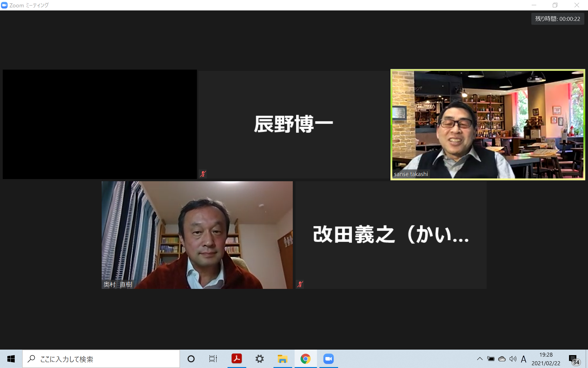
Task: Click the Zoom logo in the title bar
Action: [x=4, y=5]
